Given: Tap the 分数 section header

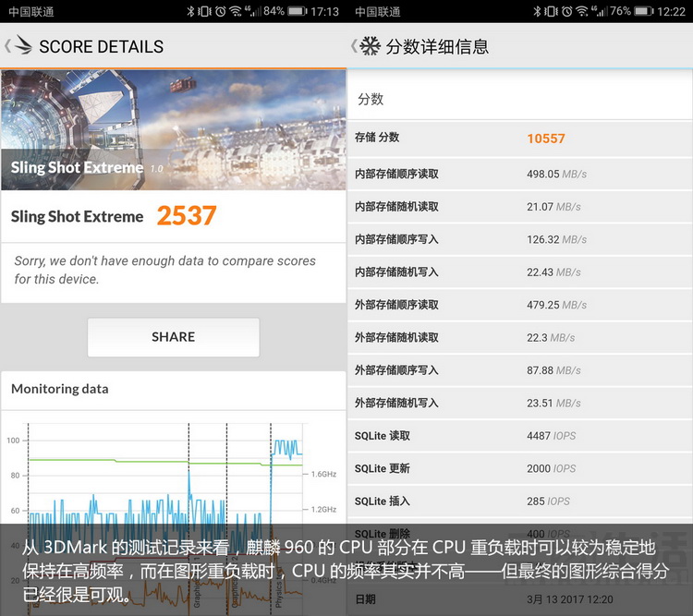Looking at the screenshot, I should 371,99.
